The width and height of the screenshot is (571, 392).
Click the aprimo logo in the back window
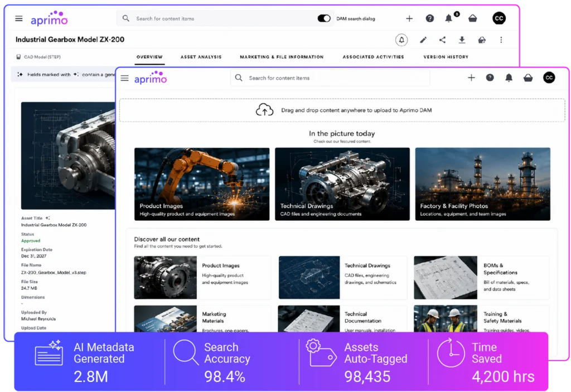coord(49,19)
